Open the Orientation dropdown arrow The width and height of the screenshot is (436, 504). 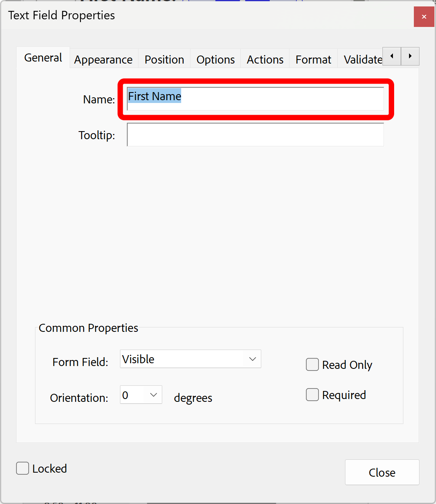(153, 395)
